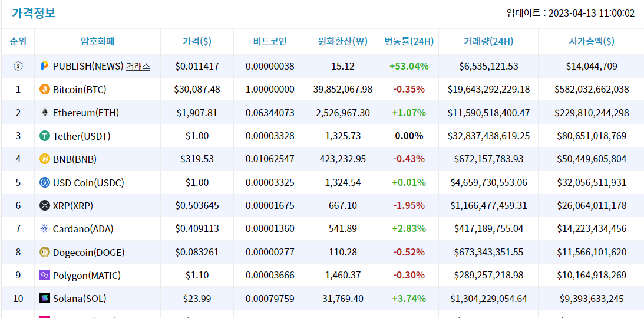Click Tether KRW value 1,325.73

coord(342,136)
